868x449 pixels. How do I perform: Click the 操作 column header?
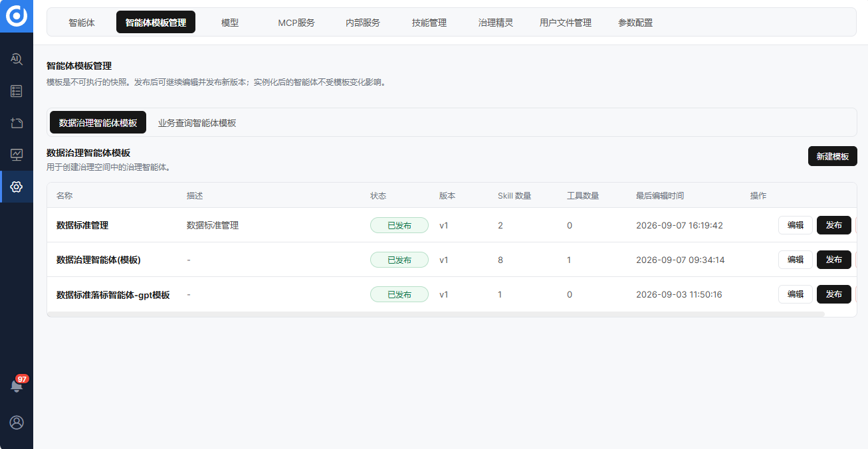[x=758, y=195]
